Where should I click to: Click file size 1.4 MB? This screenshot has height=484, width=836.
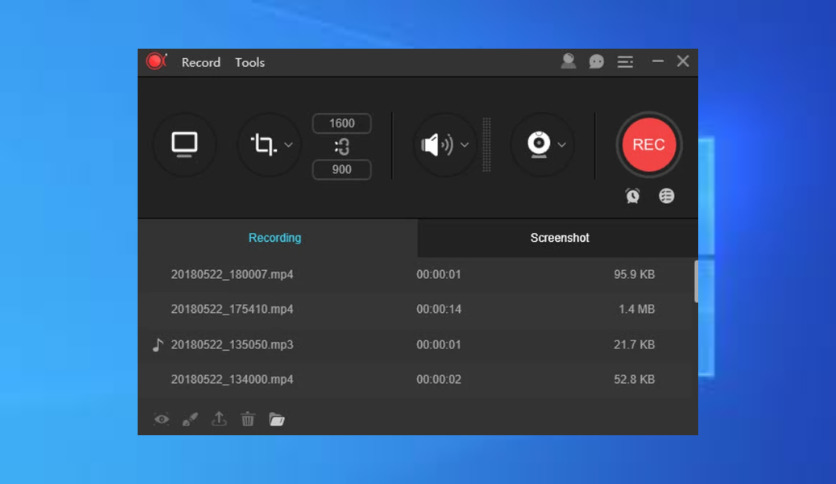click(637, 309)
